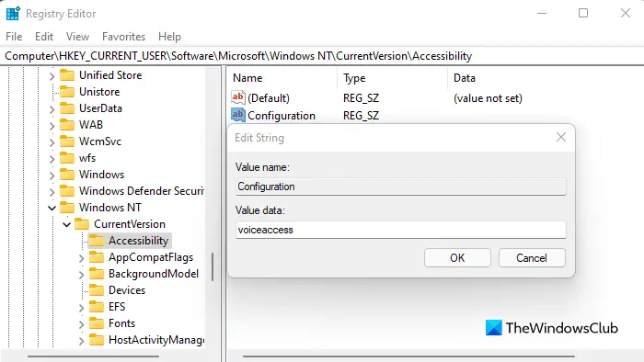This screenshot has height=362, width=644.
Task: Click the values pane horizontal scrollbar
Action: 408,356
